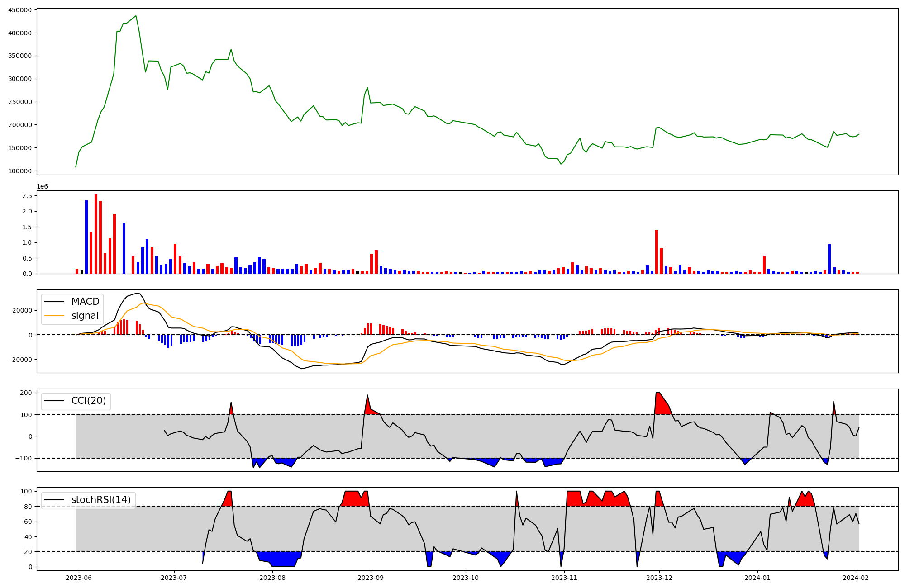Click the MACD legend label
Image resolution: width=905 pixels, height=588 pixels.
click(85, 302)
